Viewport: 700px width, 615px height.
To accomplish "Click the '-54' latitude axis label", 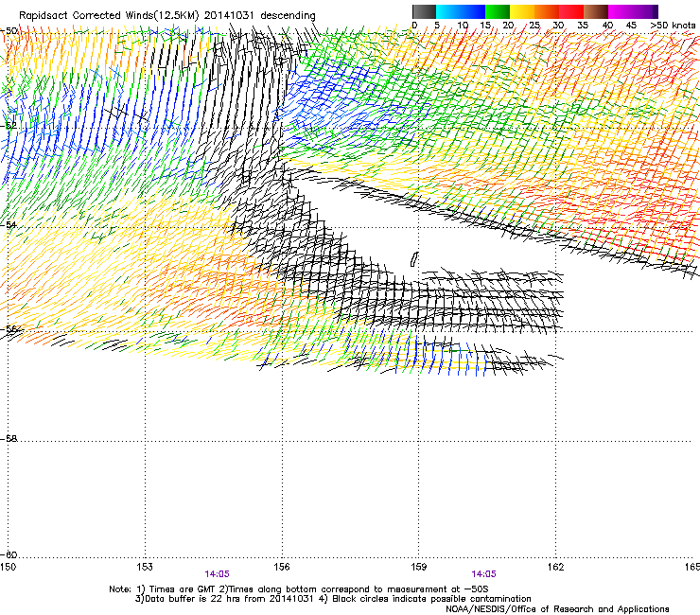I will [9, 224].
